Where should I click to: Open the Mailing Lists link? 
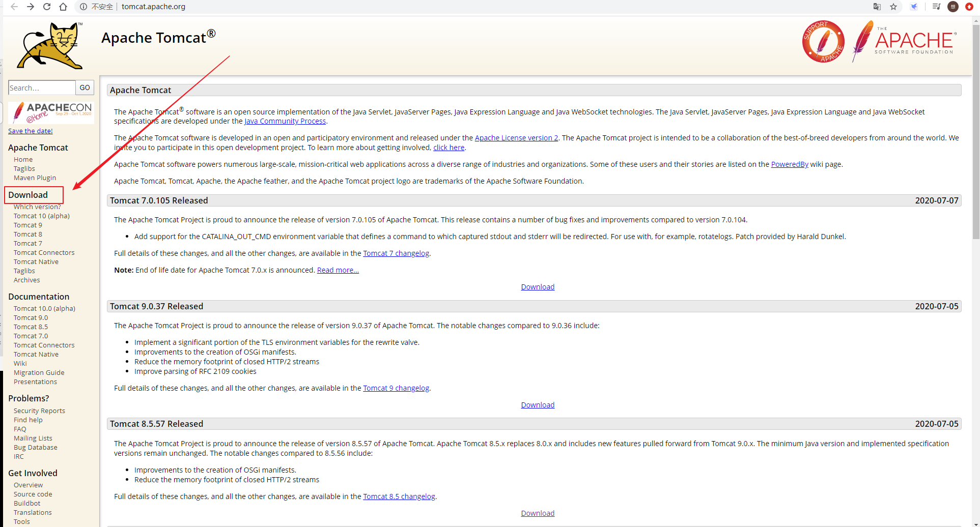tap(33, 438)
